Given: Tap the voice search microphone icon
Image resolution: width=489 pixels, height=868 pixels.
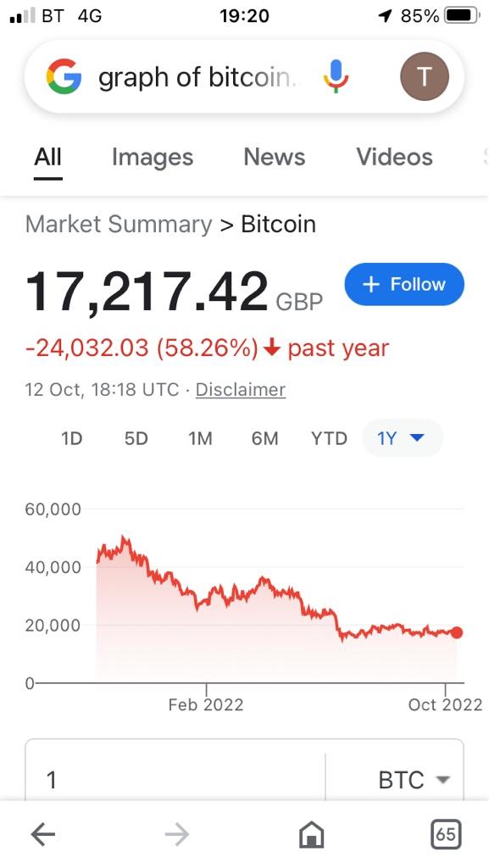Looking at the screenshot, I should click(x=336, y=76).
